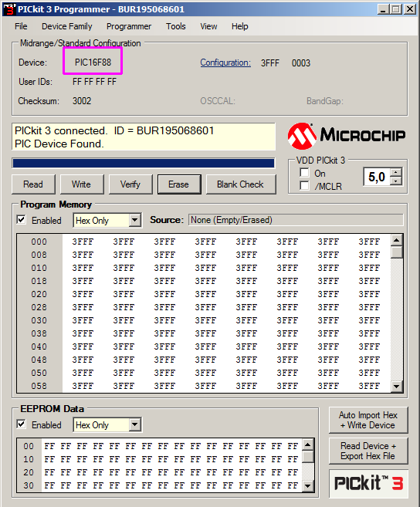Open the Device Family menu
This screenshot has width=420, height=507.
click(x=67, y=26)
